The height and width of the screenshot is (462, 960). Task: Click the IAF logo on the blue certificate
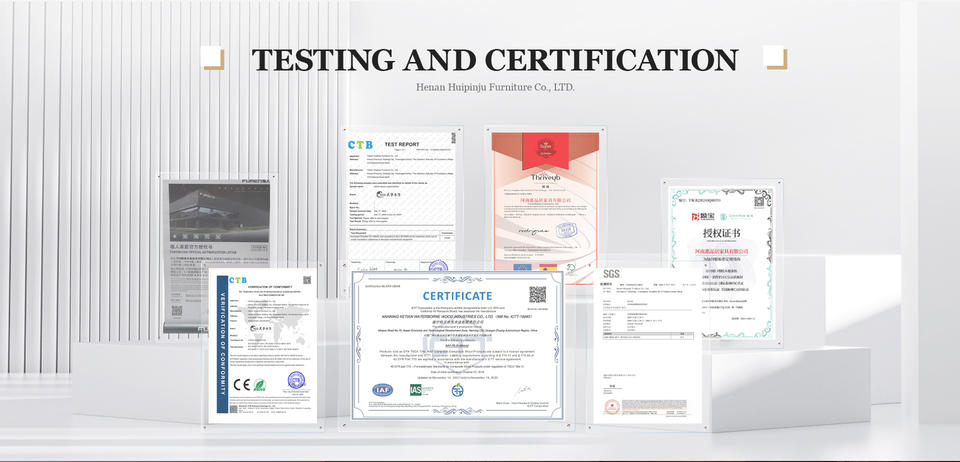coord(383,390)
